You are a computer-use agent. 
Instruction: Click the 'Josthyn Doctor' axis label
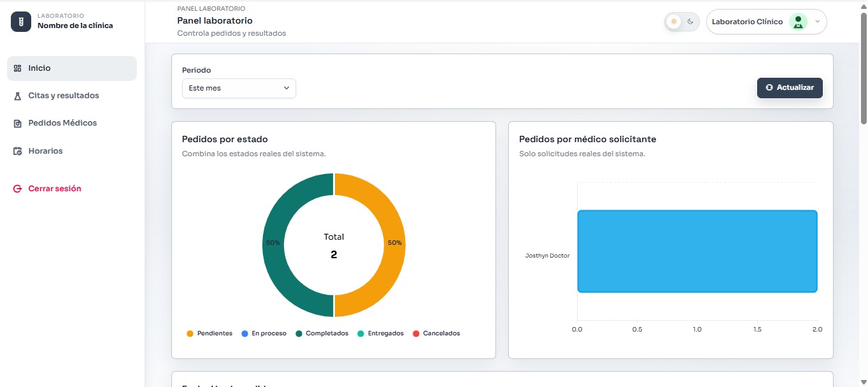coord(547,256)
